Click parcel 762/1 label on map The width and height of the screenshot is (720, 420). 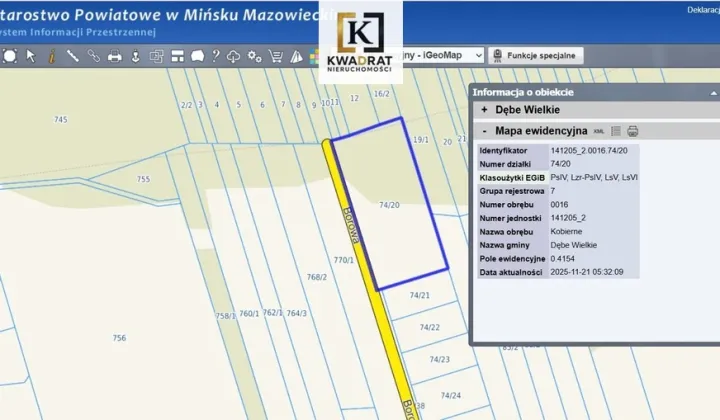(x=273, y=313)
